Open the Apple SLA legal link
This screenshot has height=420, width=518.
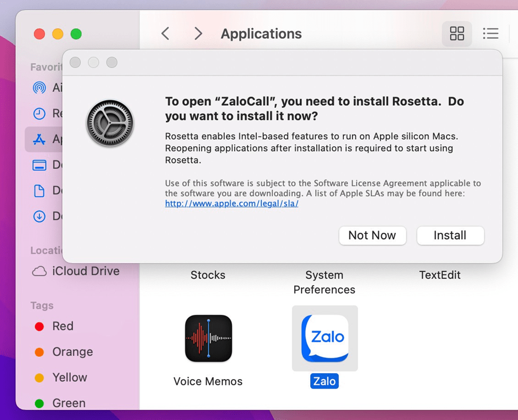tap(232, 204)
